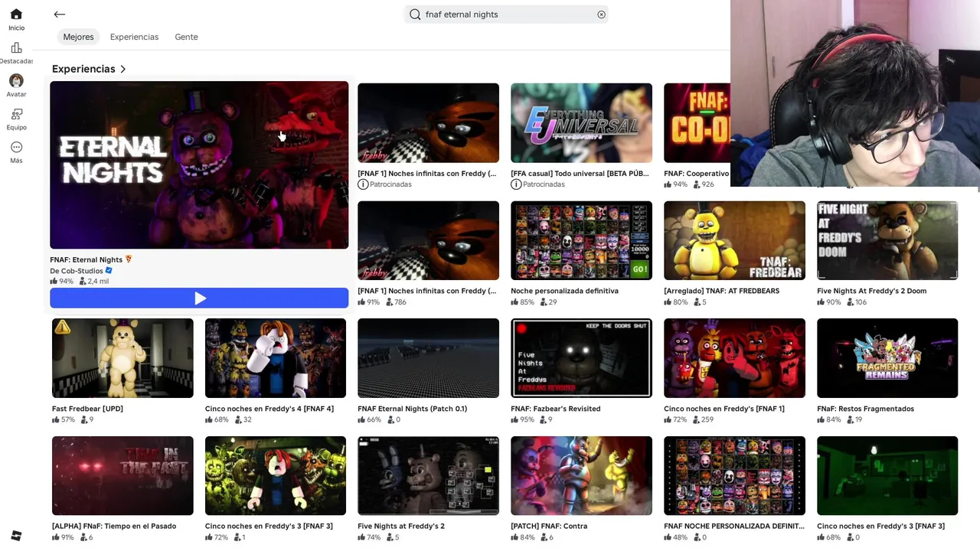Screen dimensions: 980x551
Task: Open Cinco noches en Freddy's 3 rated 68%
Action: pos(887,476)
